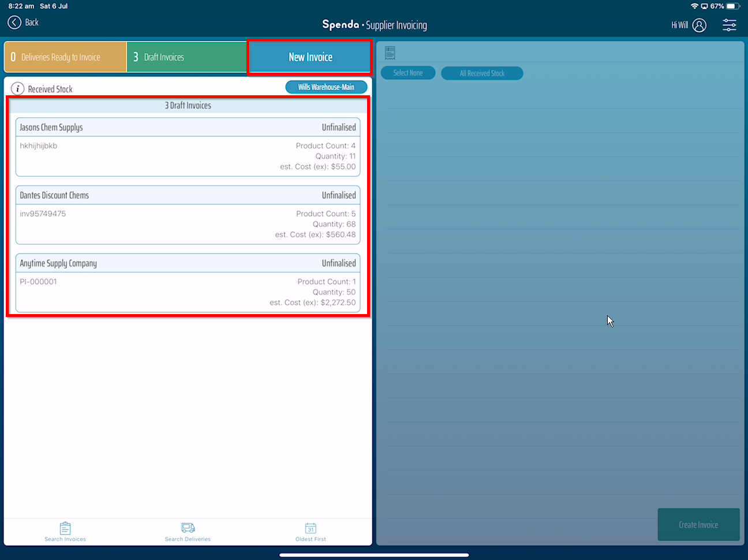Open the New Invoice tab
The height and width of the screenshot is (560, 748).
310,57
